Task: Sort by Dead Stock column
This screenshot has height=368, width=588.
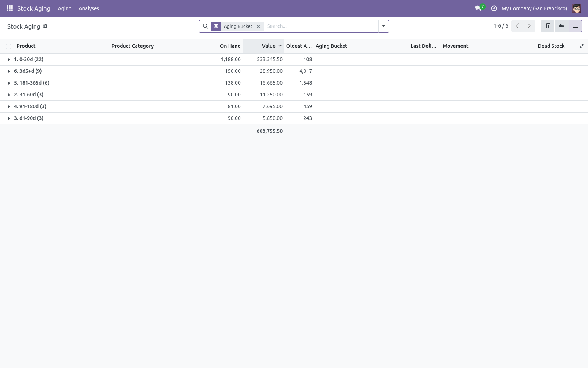Action: 551,46
